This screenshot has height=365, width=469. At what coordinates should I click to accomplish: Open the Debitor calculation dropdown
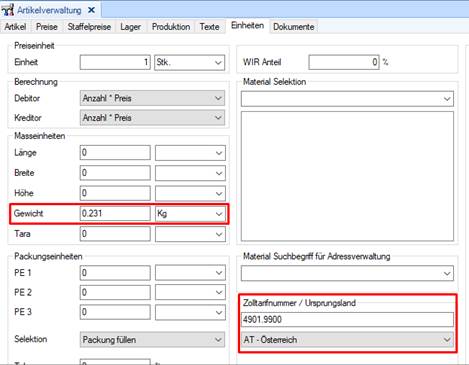pyautogui.click(x=152, y=98)
